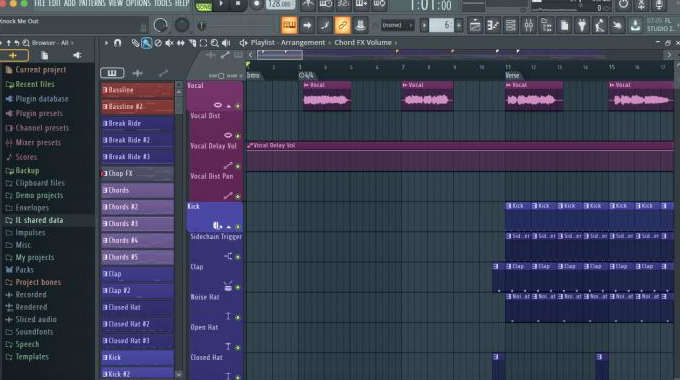
Task: Open the Playlist view icon in main toolbar
Action: pos(475,26)
